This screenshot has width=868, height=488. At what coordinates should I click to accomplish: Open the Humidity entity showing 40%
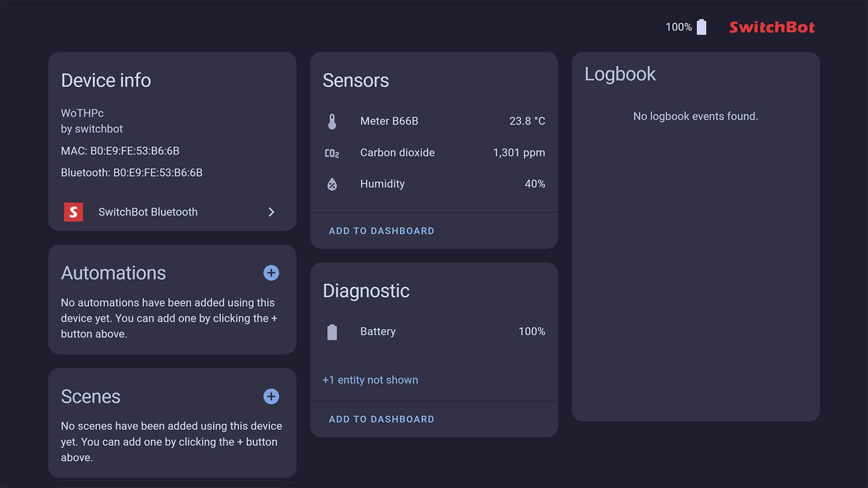click(x=382, y=184)
